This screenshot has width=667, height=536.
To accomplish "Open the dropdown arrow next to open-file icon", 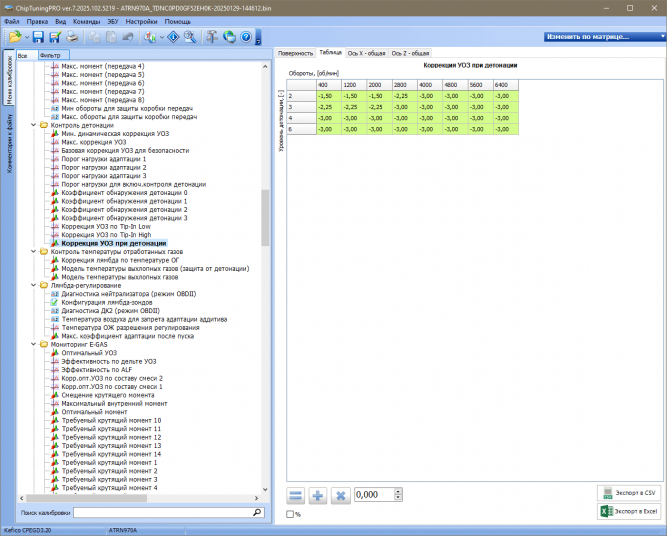I will [27, 37].
